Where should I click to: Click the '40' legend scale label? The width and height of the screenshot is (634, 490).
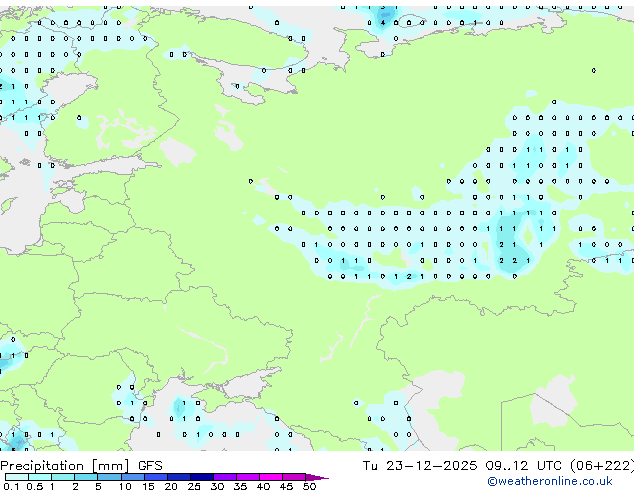click(263, 486)
